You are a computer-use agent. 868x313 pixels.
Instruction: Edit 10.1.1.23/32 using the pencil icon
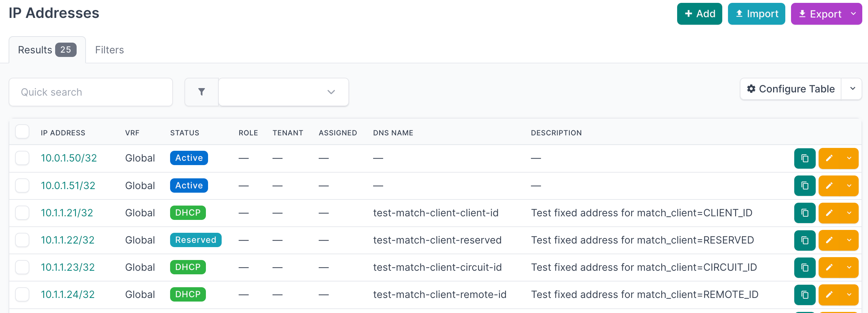click(x=829, y=267)
